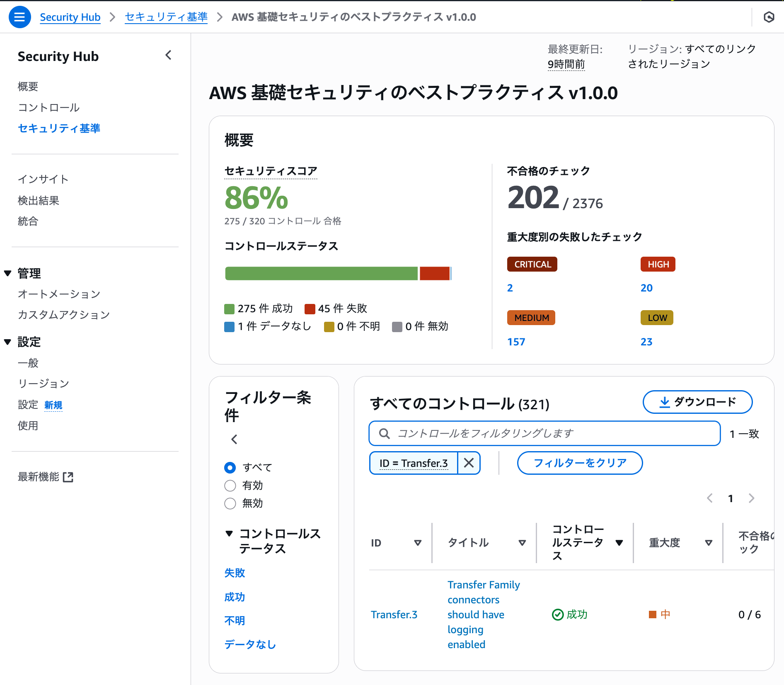Open 概要 in the sidebar
The height and width of the screenshot is (685, 784).
[x=28, y=86]
